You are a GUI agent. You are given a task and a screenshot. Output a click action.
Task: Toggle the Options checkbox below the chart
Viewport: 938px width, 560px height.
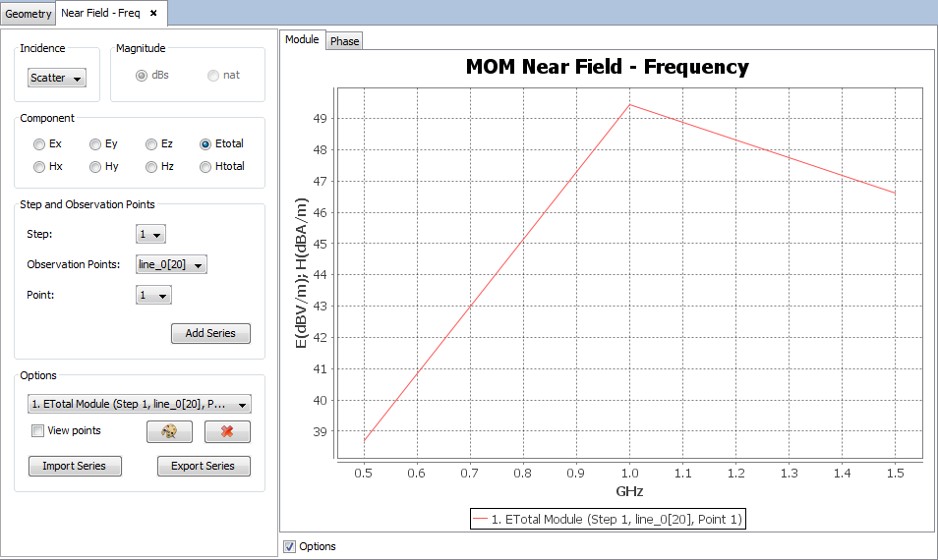(x=289, y=546)
